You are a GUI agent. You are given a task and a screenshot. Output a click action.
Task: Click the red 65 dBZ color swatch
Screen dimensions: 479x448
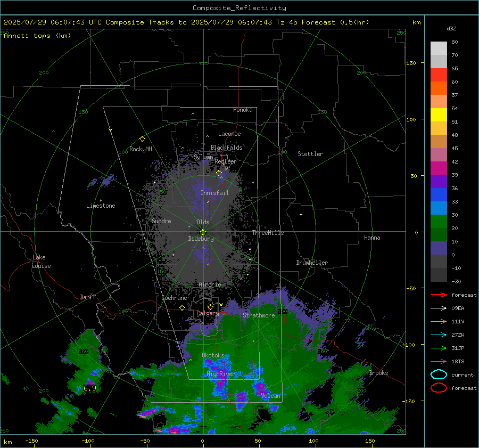click(439, 75)
